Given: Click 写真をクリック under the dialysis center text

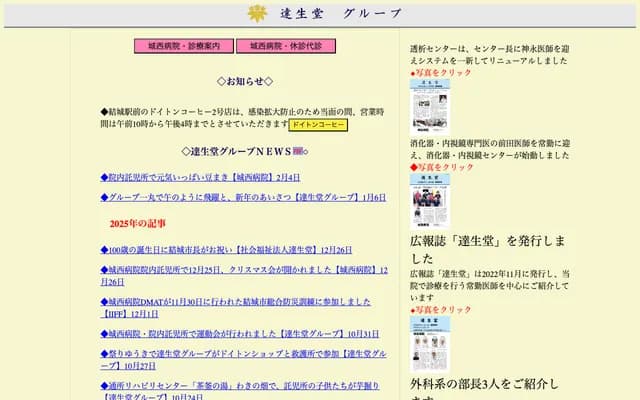Looking at the screenshot, I should pyautogui.click(x=441, y=73).
